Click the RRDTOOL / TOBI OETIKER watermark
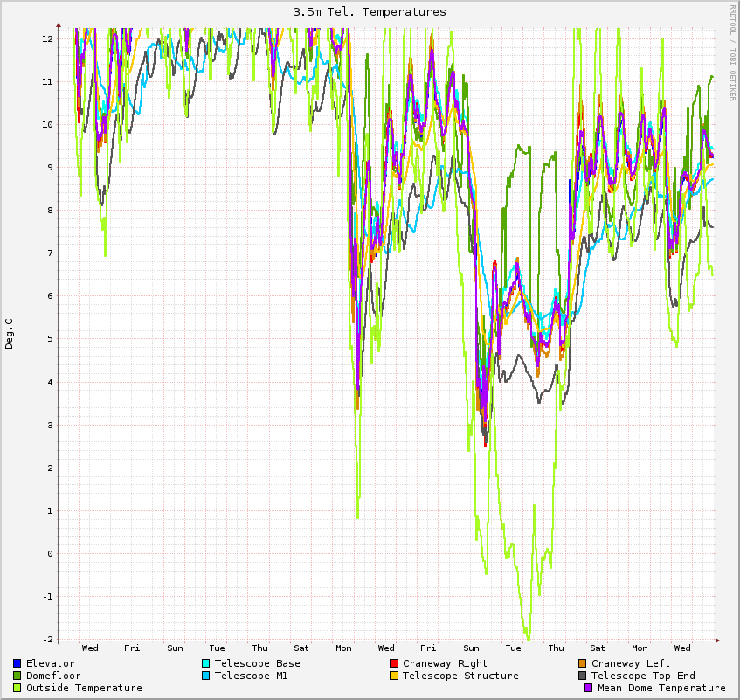740x700 pixels. click(x=732, y=52)
